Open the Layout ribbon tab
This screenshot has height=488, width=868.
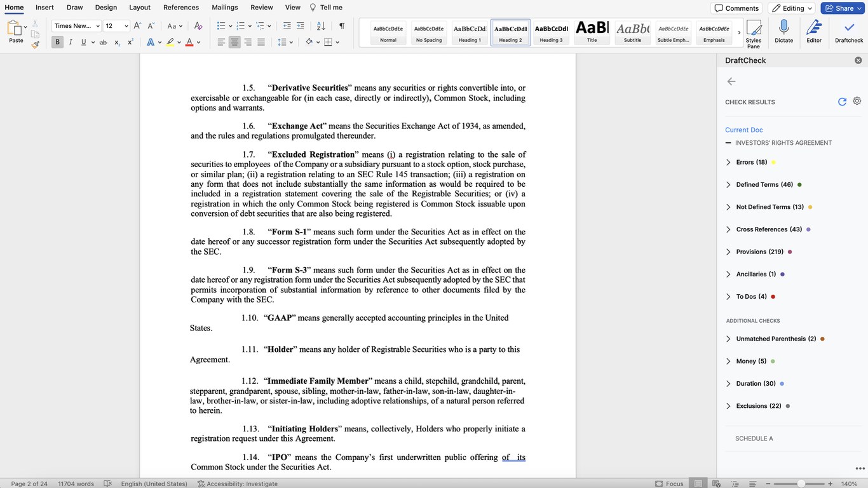[140, 8]
